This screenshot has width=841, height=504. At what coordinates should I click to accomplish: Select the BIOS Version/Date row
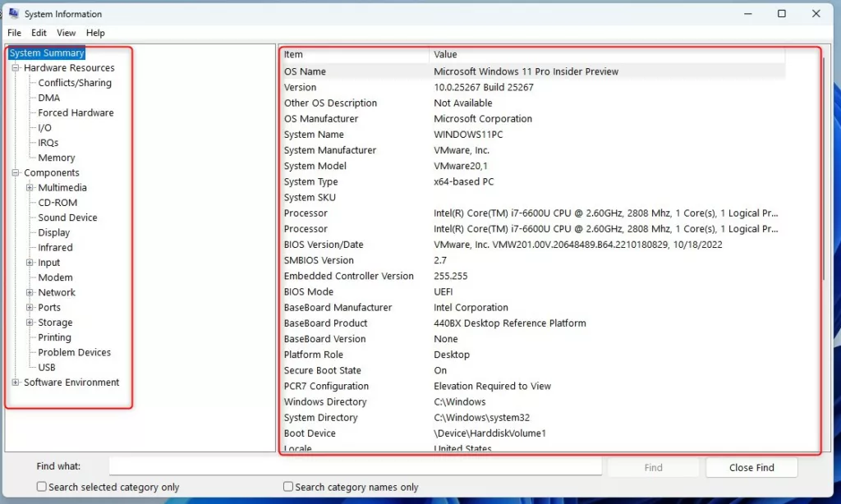(x=533, y=245)
